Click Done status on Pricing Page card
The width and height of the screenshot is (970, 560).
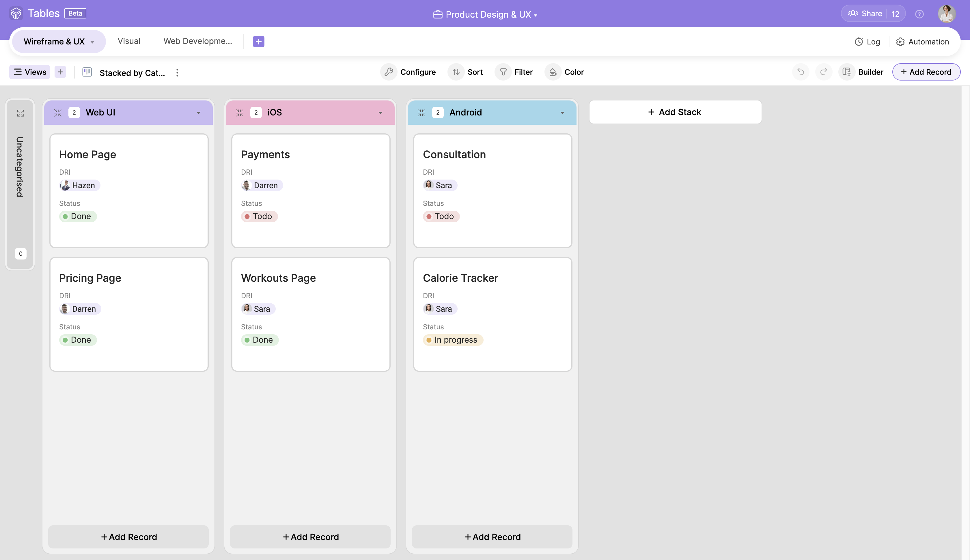[x=78, y=340]
